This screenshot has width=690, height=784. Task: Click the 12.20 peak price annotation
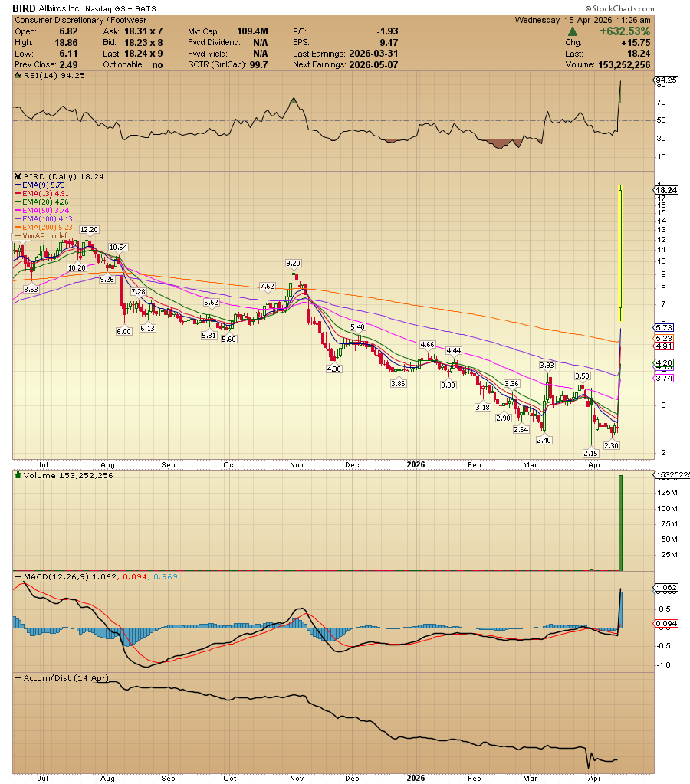[x=89, y=229]
